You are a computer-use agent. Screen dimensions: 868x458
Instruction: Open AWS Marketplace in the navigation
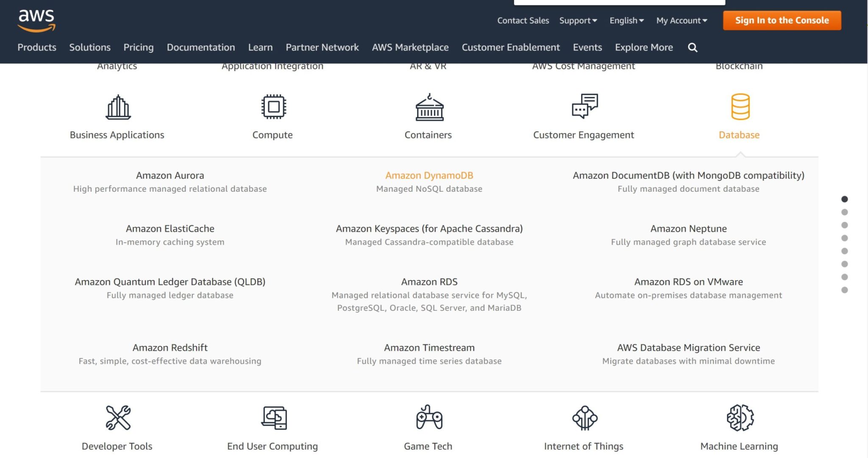tap(410, 47)
